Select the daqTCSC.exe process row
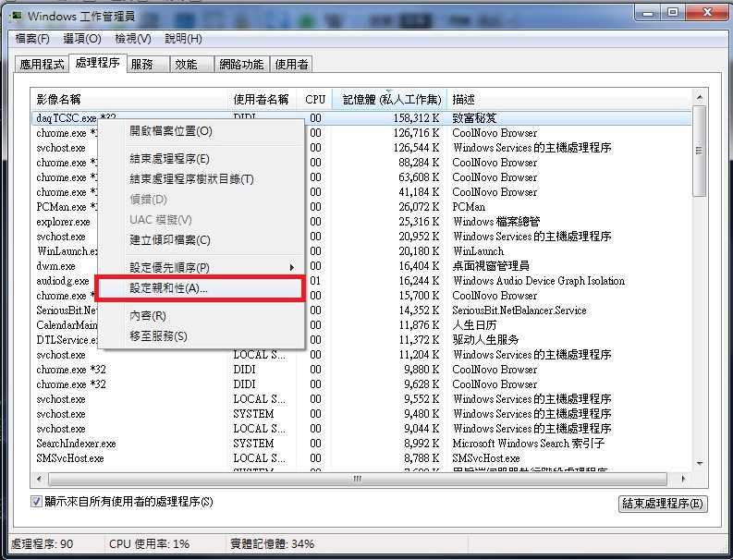 point(361,117)
